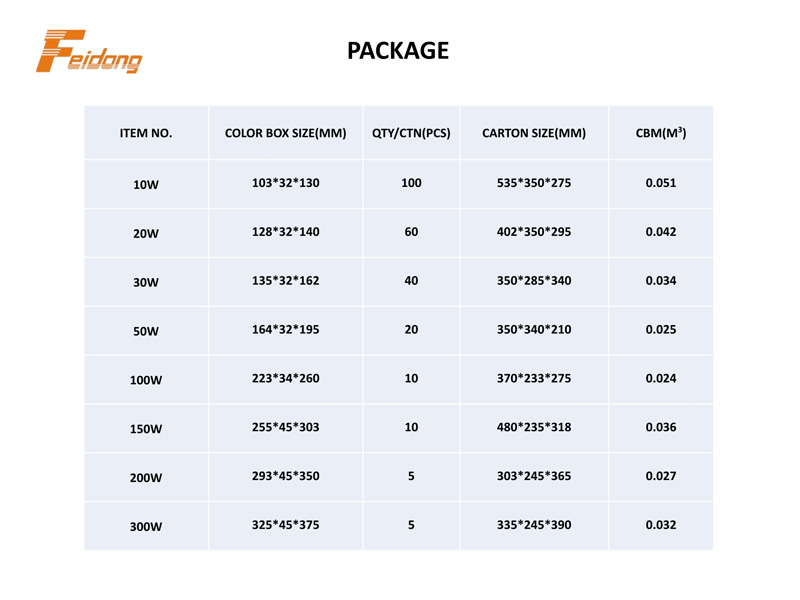This screenshot has height=600, width=800.
Task: Click the COLOR BOX SIZE(MM) header
Action: tap(286, 133)
